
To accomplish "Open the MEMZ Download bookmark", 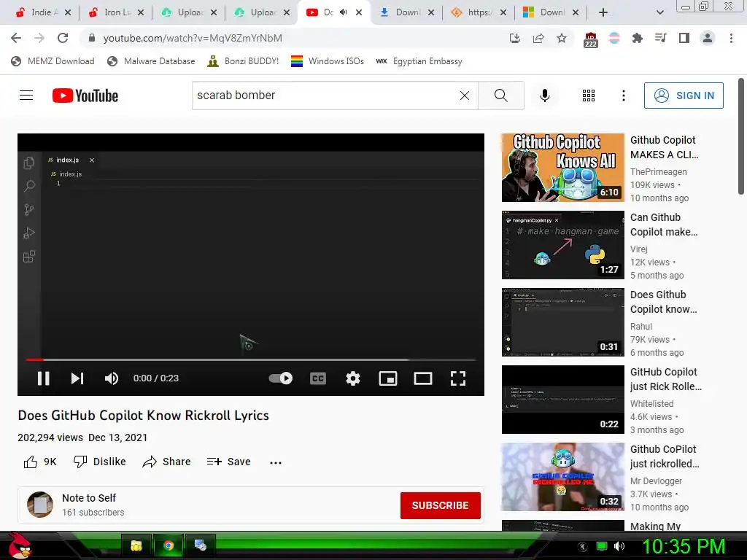I will (x=53, y=61).
